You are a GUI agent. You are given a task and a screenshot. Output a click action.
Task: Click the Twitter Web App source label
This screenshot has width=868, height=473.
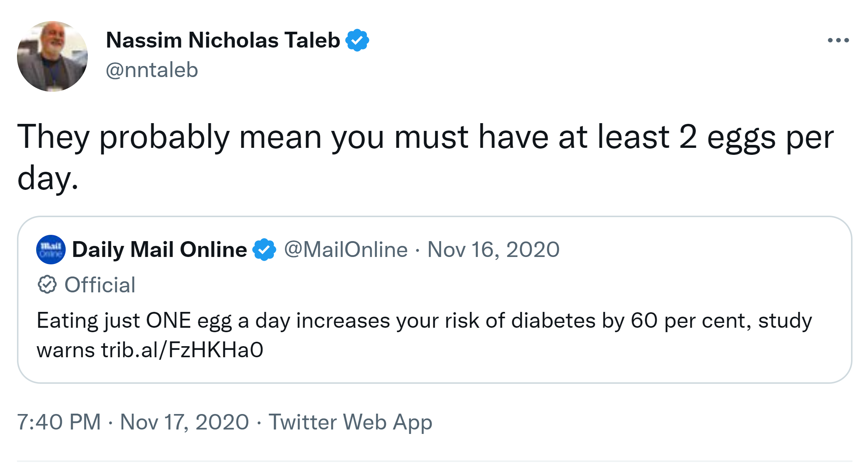[350, 422]
